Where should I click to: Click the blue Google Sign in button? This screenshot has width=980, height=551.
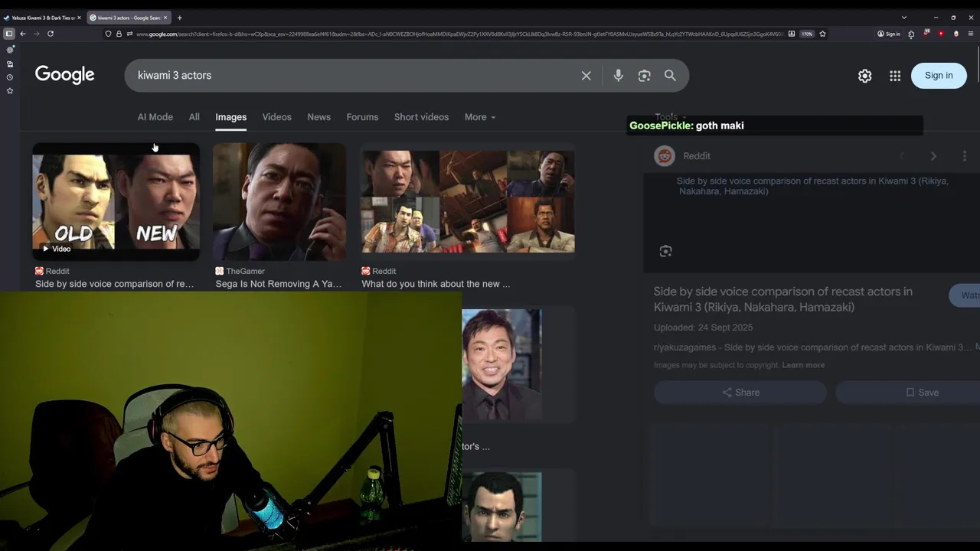939,75
